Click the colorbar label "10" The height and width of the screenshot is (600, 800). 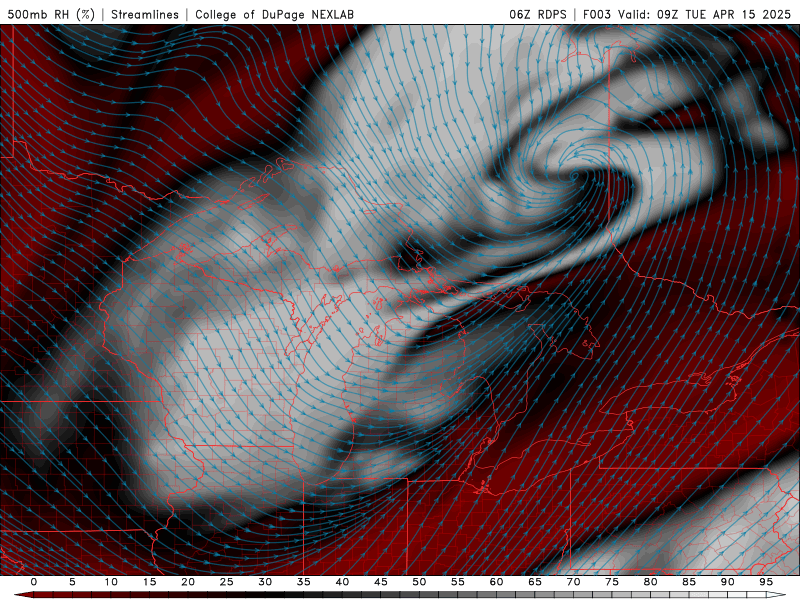point(111,582)
